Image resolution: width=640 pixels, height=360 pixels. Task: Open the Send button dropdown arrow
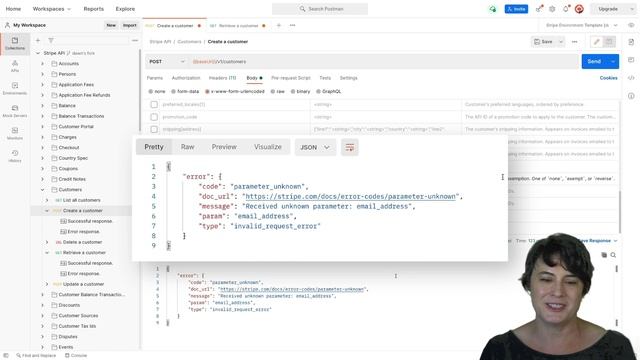613,62
